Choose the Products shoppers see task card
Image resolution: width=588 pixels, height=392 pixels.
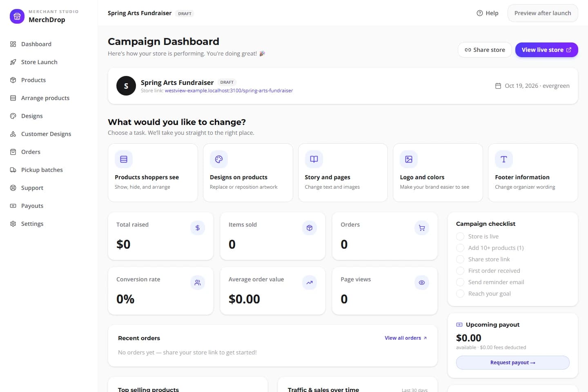tap(153, 173)
